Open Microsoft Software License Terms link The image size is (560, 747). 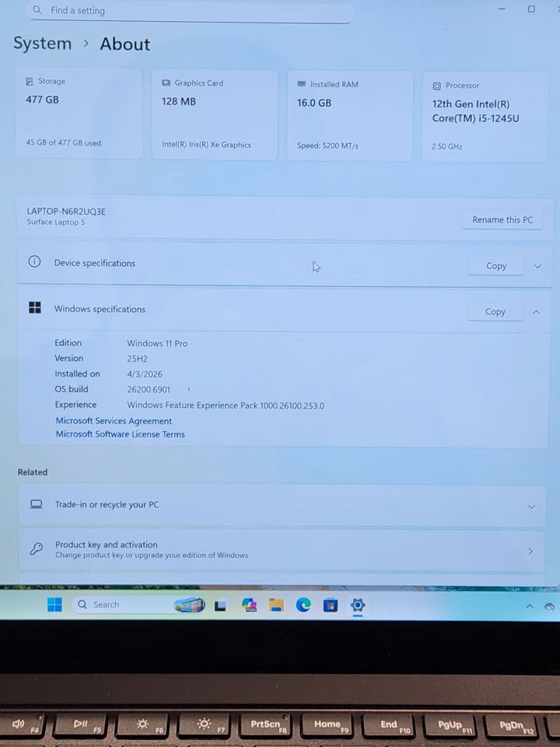(121, 434)
